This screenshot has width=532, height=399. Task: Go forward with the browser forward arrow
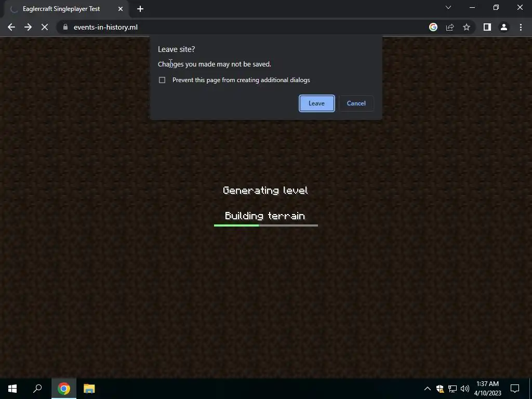(28, 27)
